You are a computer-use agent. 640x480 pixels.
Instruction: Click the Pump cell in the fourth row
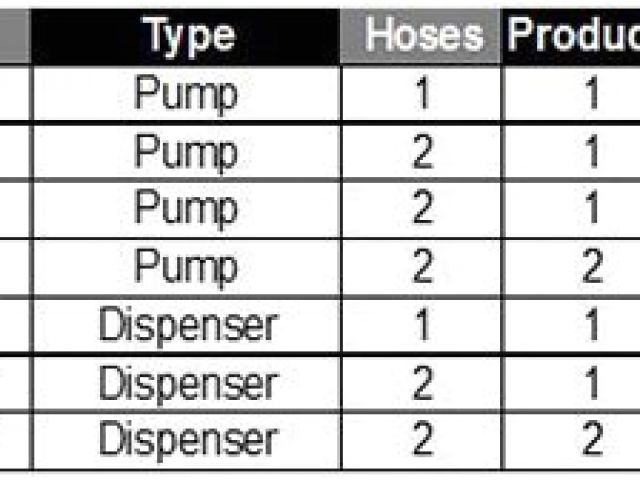coord(186,267)
